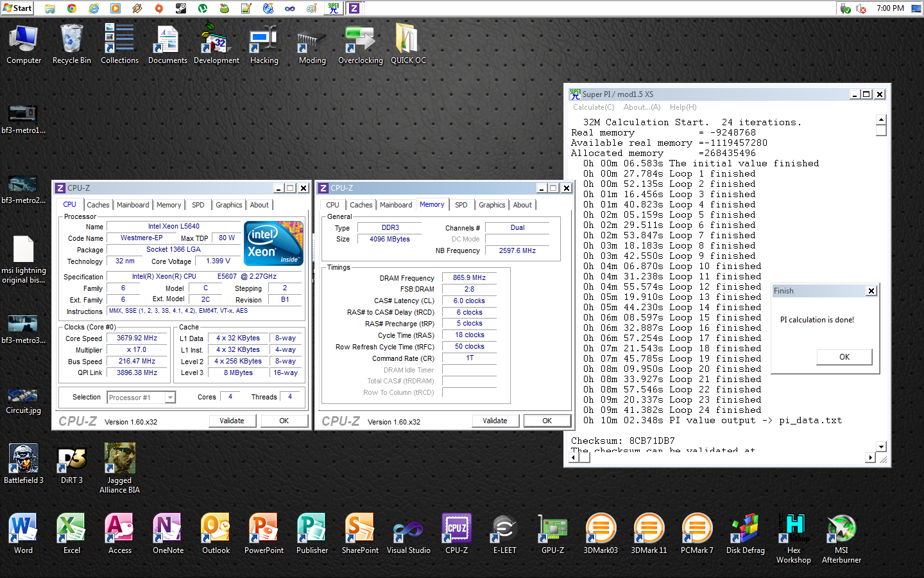Viewport: 924px width, 578px height.
Task: Select the GPU-Z desktop shortcut
Action: point(552,534)
